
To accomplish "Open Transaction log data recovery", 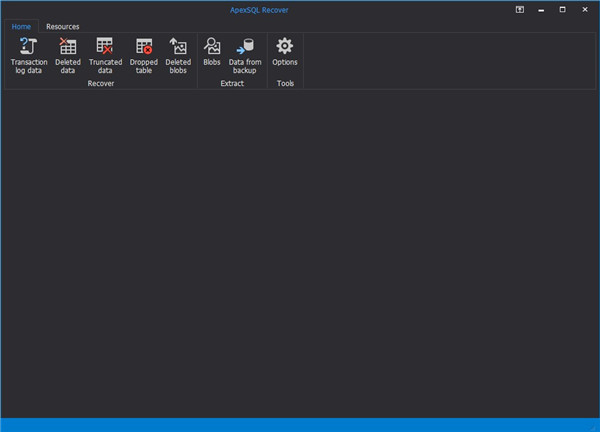I will pyautogui.click(x=29, y=55).
